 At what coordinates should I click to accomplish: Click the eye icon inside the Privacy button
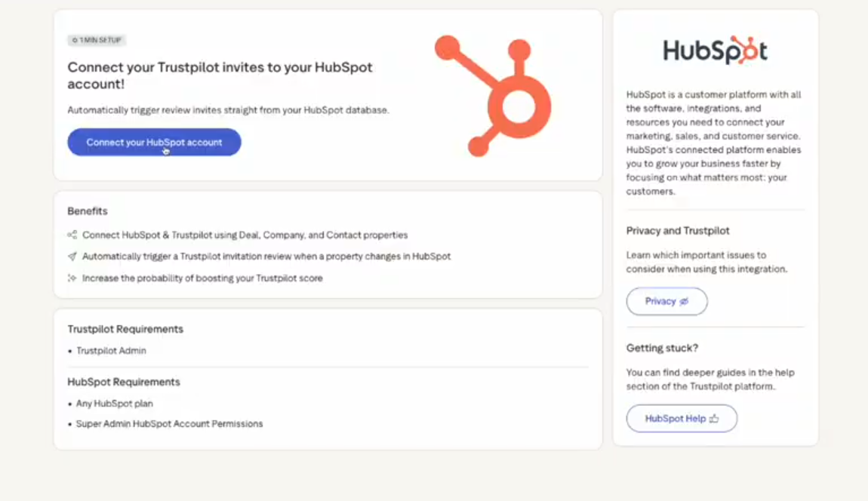pyautogui.click(x=684, y=301)
